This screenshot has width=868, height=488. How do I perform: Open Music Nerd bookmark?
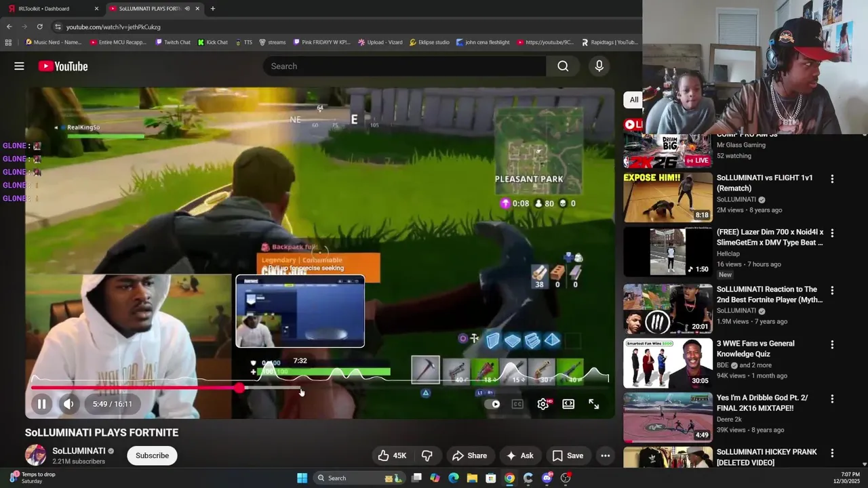(54, 42)
